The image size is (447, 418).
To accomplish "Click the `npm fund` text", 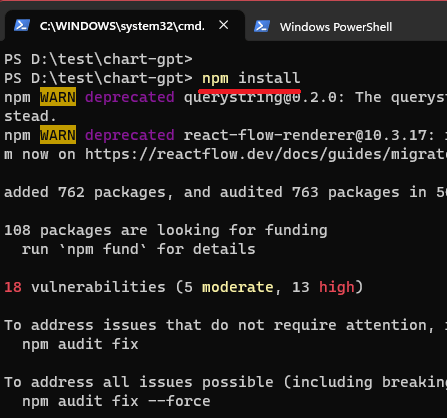I will tap(103, 249).
